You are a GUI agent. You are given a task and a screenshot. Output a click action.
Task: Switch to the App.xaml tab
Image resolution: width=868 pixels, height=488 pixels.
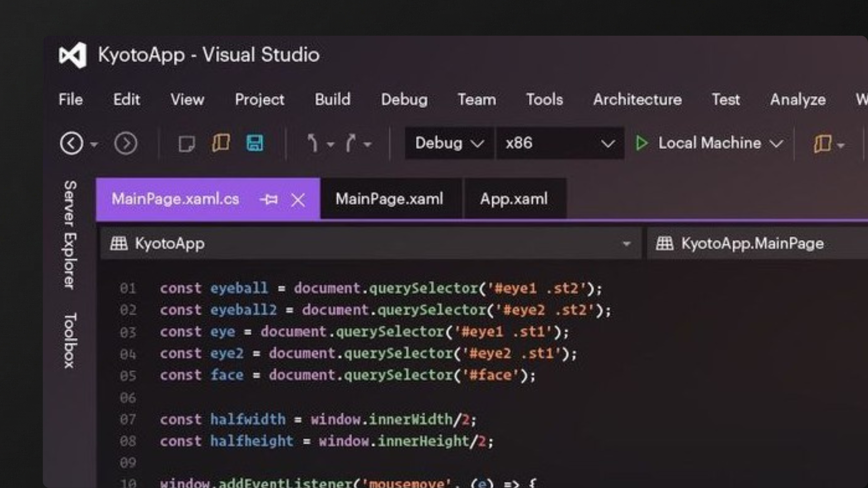coord(514,199)
